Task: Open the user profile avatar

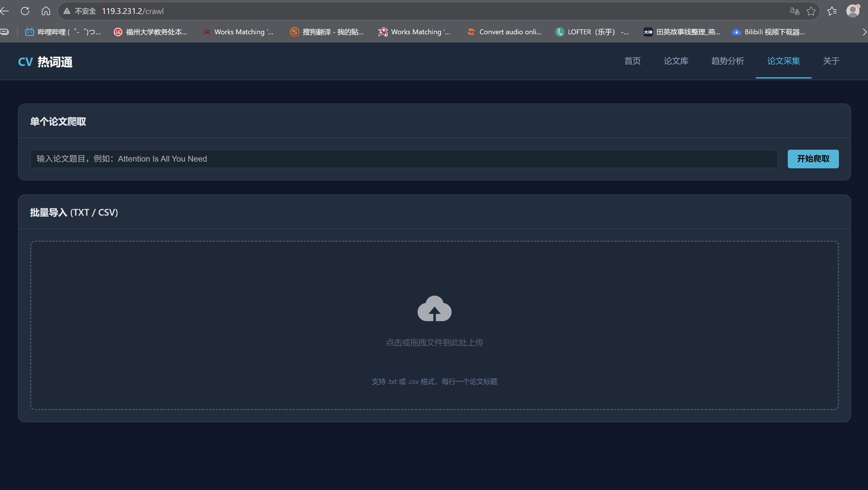Action: (853, 11)
